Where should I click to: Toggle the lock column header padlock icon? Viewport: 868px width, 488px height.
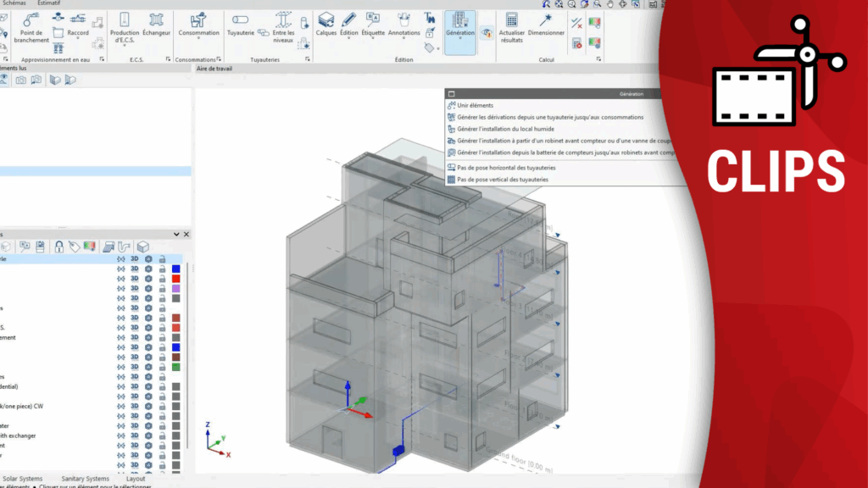click(59, 247)
